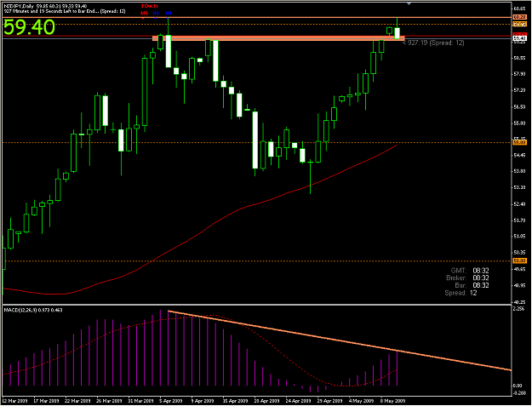This screenshot has height=406, width=532.
Task: Click the Broker 08:32 time readout
Action: (x=467, y=278)
